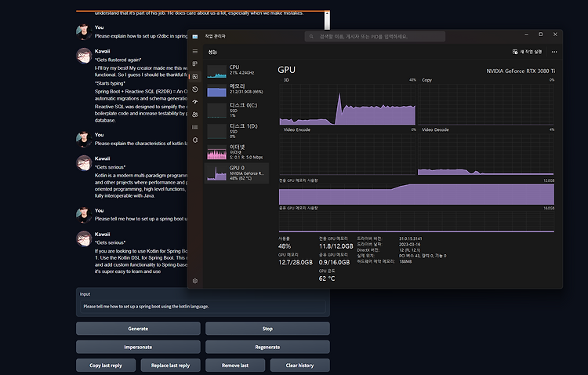588x375 pixels.
Task: Click the 성능 page heading
Action: click(x=212, y=53)
